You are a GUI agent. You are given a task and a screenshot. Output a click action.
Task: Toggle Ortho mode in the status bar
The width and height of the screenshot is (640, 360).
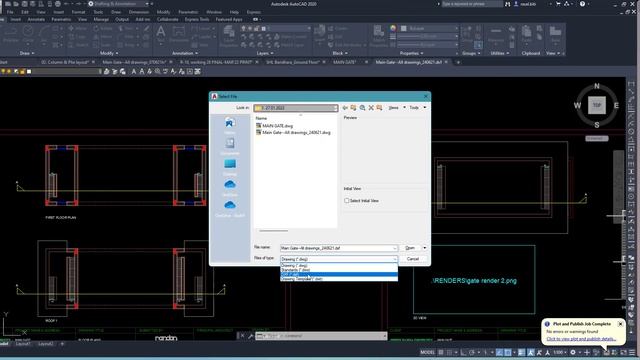tap(463, 352)
